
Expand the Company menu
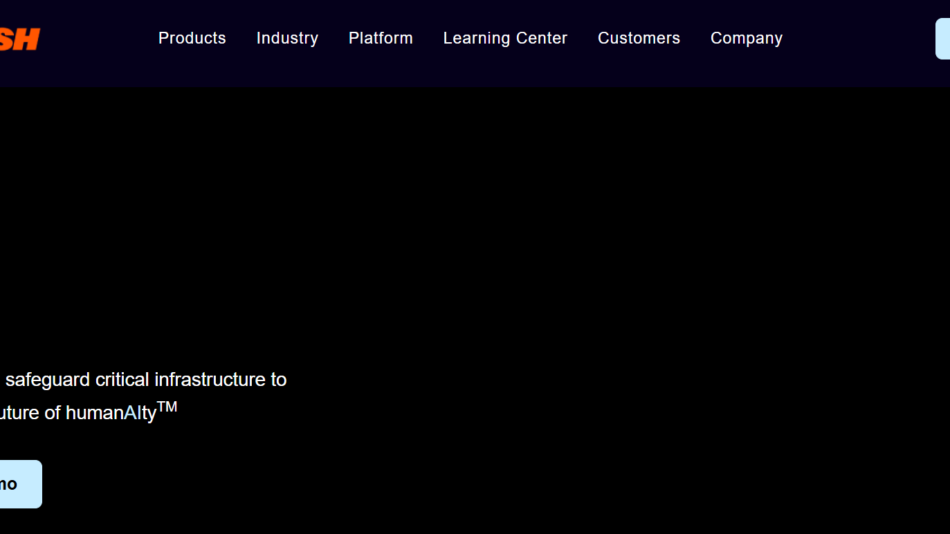point(746,38)
